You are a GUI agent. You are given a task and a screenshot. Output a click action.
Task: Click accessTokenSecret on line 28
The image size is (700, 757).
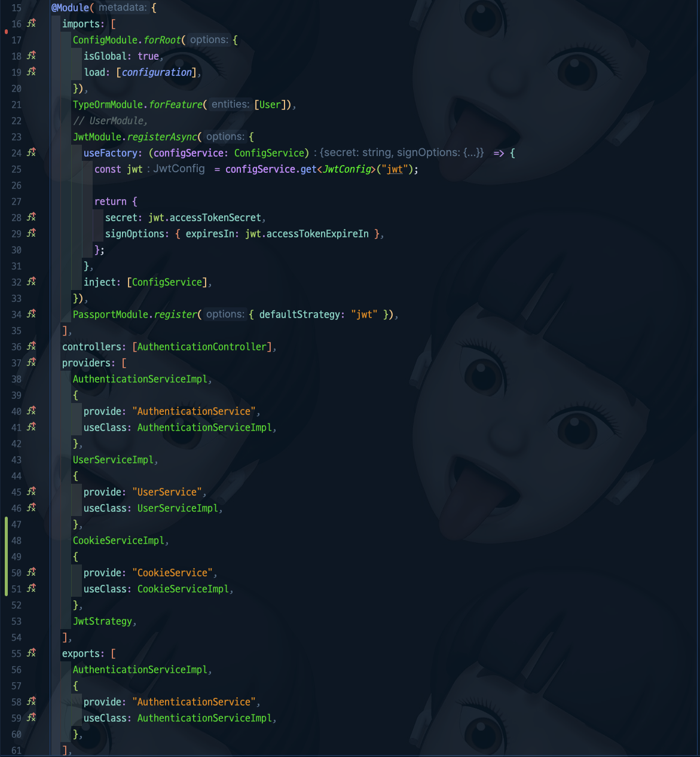[x=215, y=218]
